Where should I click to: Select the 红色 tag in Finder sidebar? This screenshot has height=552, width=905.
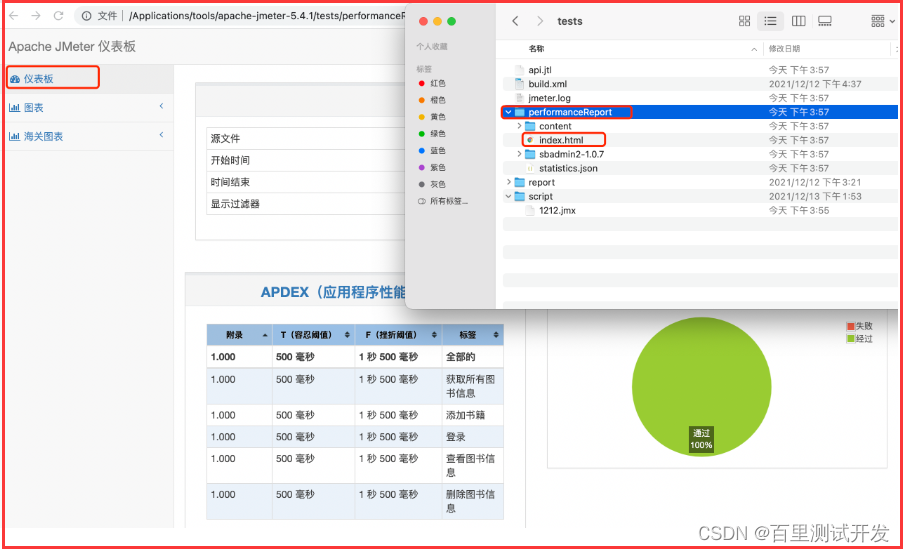[x=432, y=83]
